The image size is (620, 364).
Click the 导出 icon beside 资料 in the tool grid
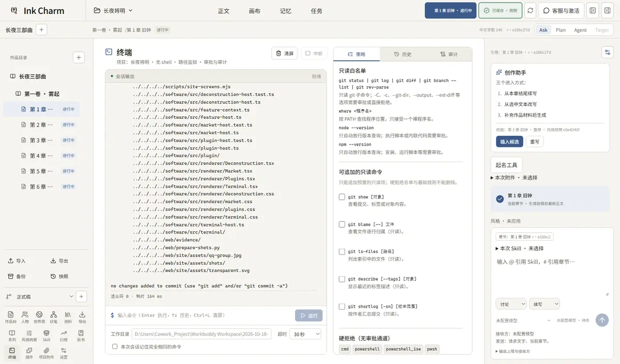(x=82, y=317)
